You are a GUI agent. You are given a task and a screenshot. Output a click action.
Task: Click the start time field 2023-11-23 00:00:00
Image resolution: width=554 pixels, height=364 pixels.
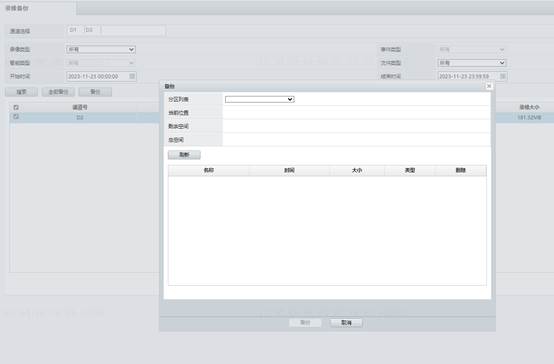coord(97,76)
